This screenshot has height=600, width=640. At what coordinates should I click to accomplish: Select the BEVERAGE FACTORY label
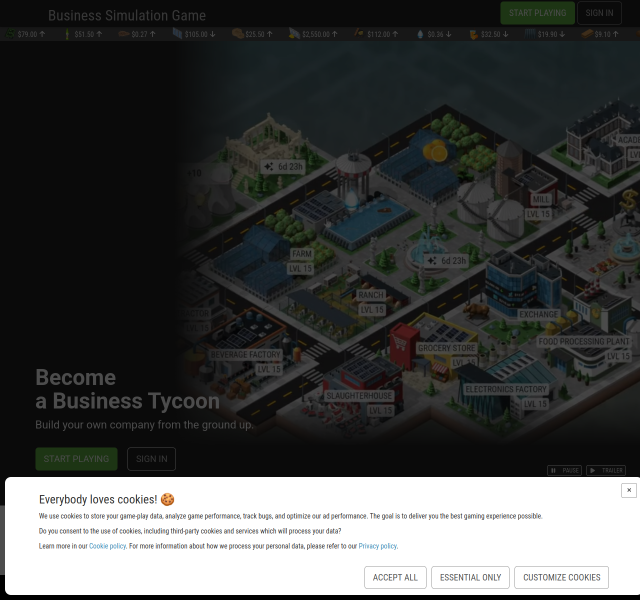246,355
